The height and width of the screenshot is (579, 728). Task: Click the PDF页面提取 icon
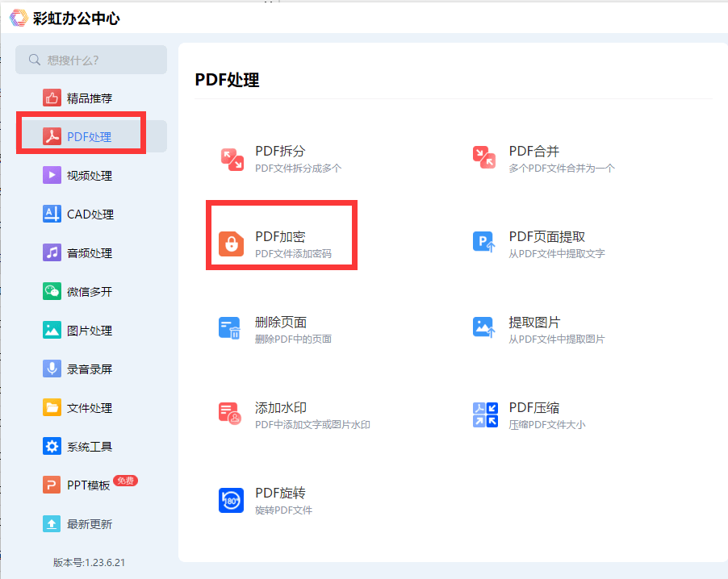(x=484, y=242)
